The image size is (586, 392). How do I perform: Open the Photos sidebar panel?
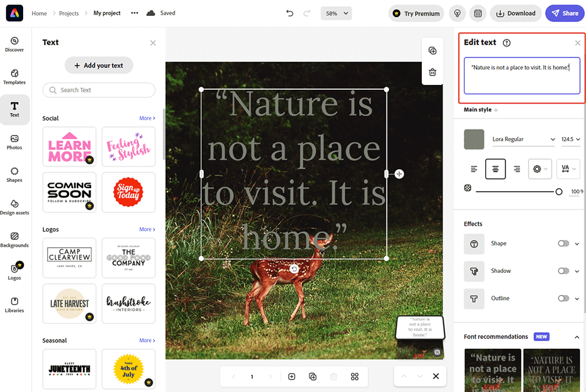[x=14, y=142]
